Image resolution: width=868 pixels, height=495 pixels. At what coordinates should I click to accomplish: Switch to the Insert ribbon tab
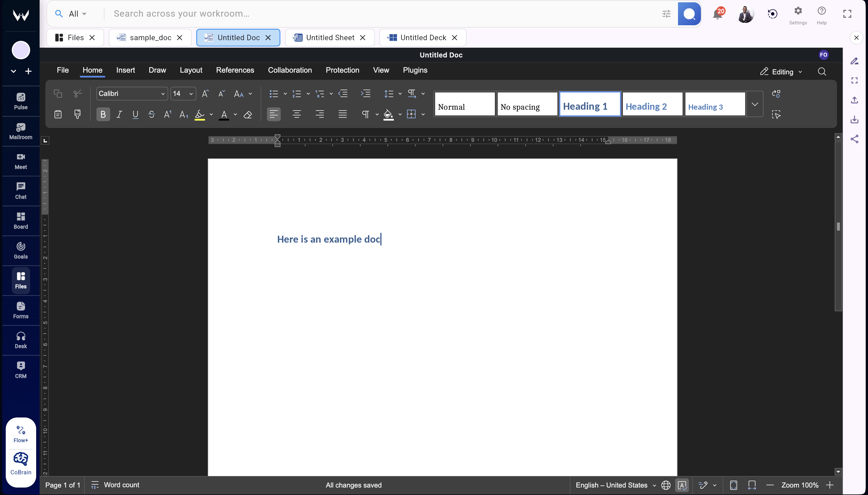point(125,70)
